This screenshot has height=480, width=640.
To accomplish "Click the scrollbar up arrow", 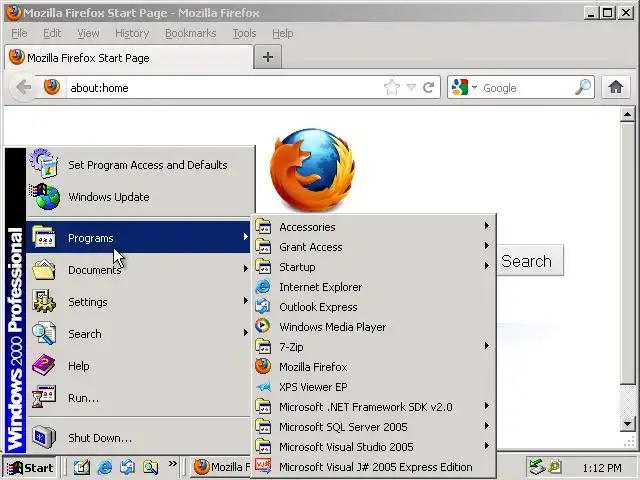I will [x=628, y=115].
